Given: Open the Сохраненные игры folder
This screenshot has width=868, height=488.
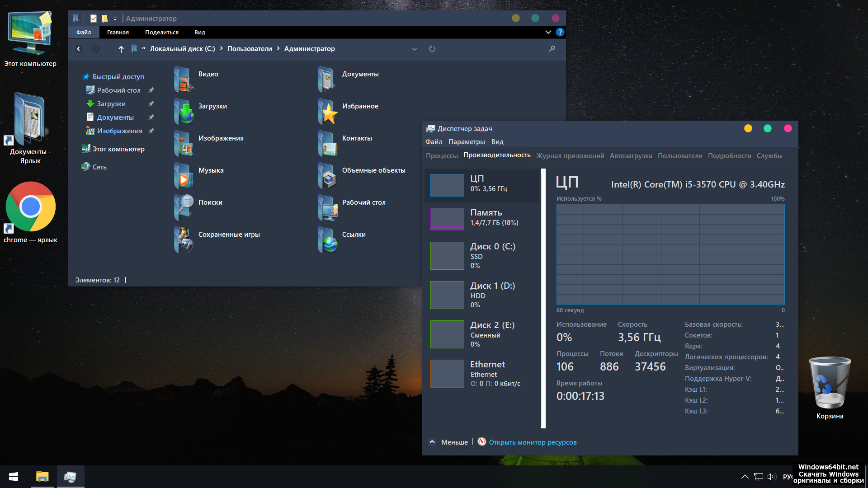Looking at the screenshot, I should point(184,239).
